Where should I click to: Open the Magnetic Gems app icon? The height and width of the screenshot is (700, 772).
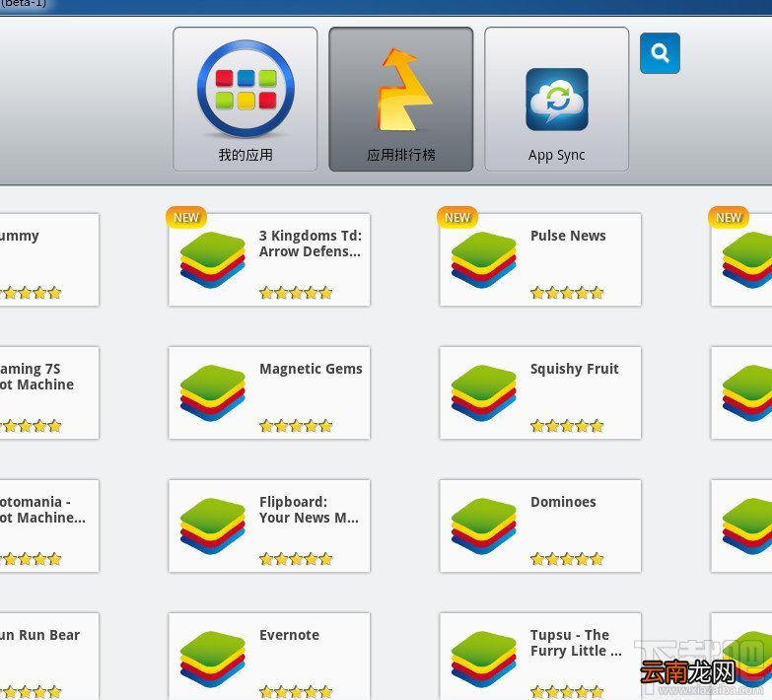(x=213, y=392)
